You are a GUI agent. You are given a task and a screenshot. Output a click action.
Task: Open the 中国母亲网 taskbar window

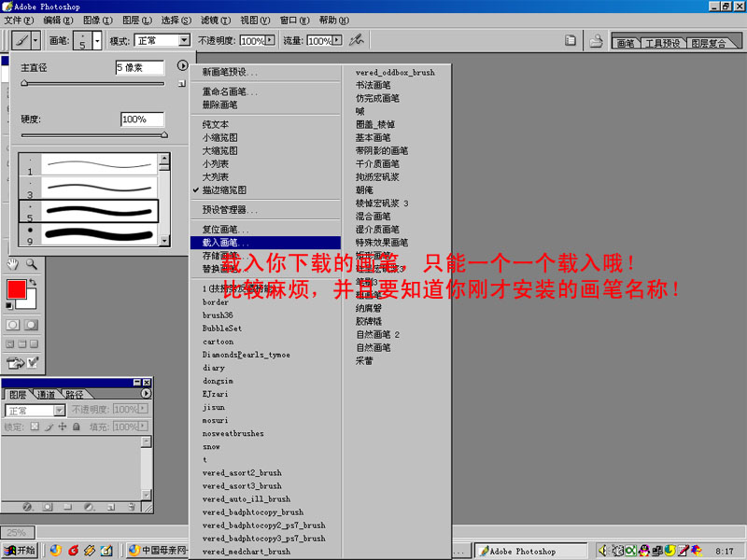tap(158, 551)
